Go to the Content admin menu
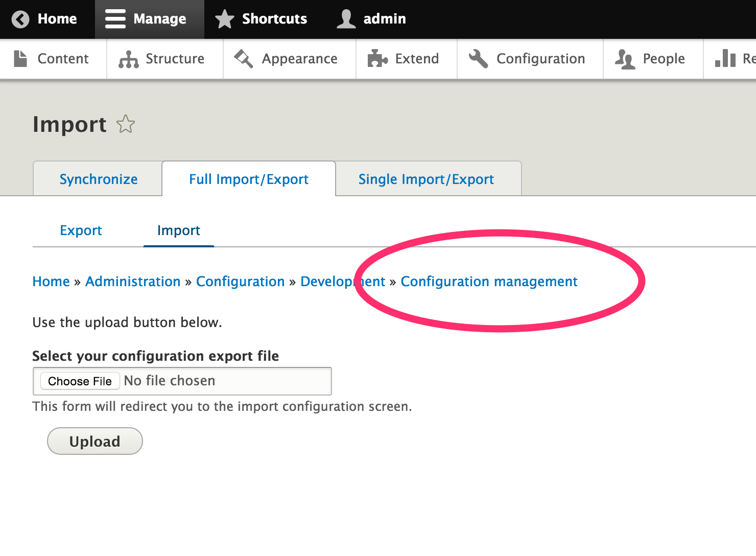 point(53,59)
